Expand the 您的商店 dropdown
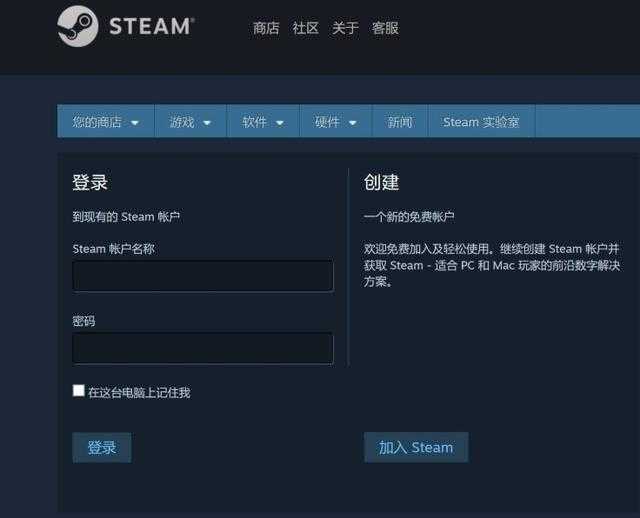The width and height of the screenshot is (640, 518). 105,122
